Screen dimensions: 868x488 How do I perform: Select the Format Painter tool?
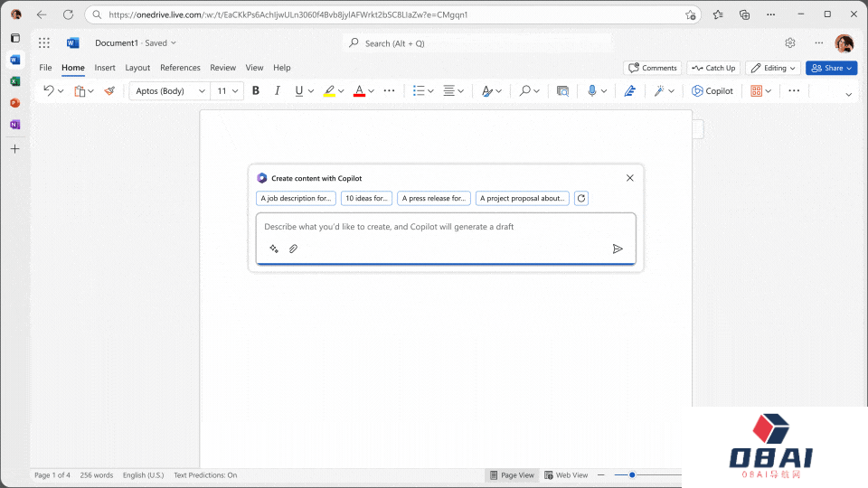[x=109, y=91]
